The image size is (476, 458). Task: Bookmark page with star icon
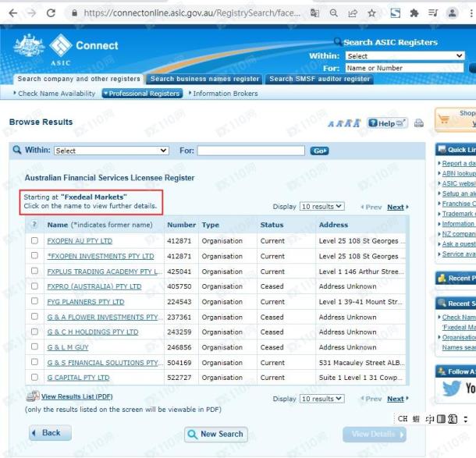pyautogui.click(x=371, y=13)
